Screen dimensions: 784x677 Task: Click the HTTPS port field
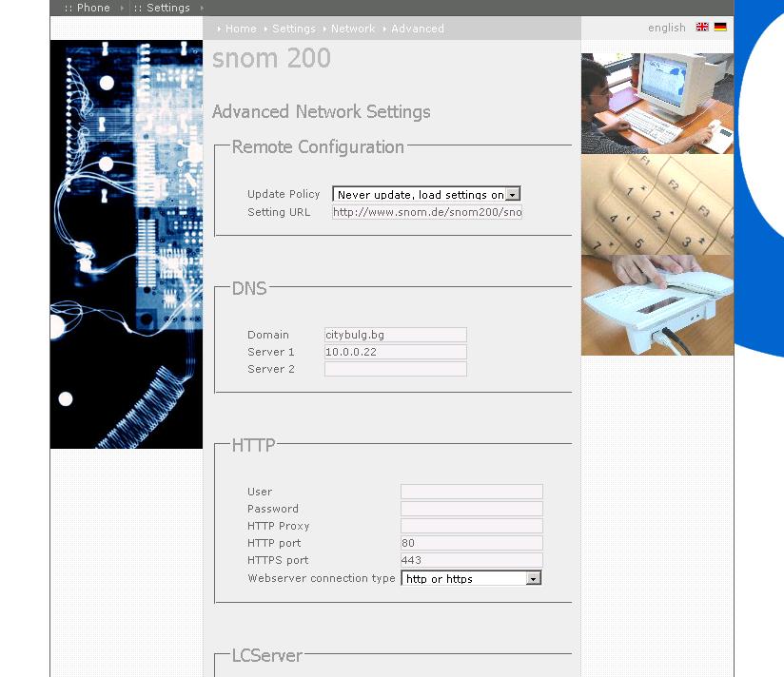pyautogui.click(x=471, y=560)
